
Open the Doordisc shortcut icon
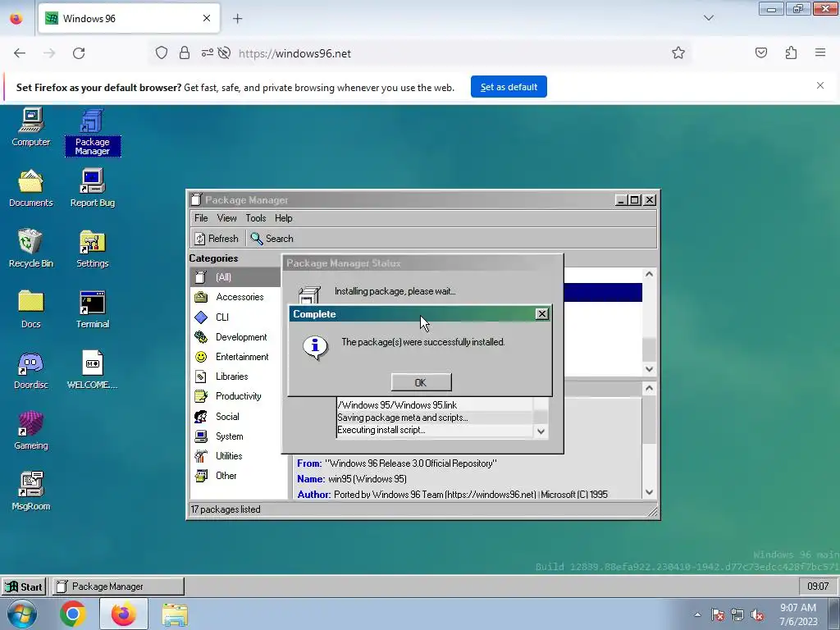point(31,370)
